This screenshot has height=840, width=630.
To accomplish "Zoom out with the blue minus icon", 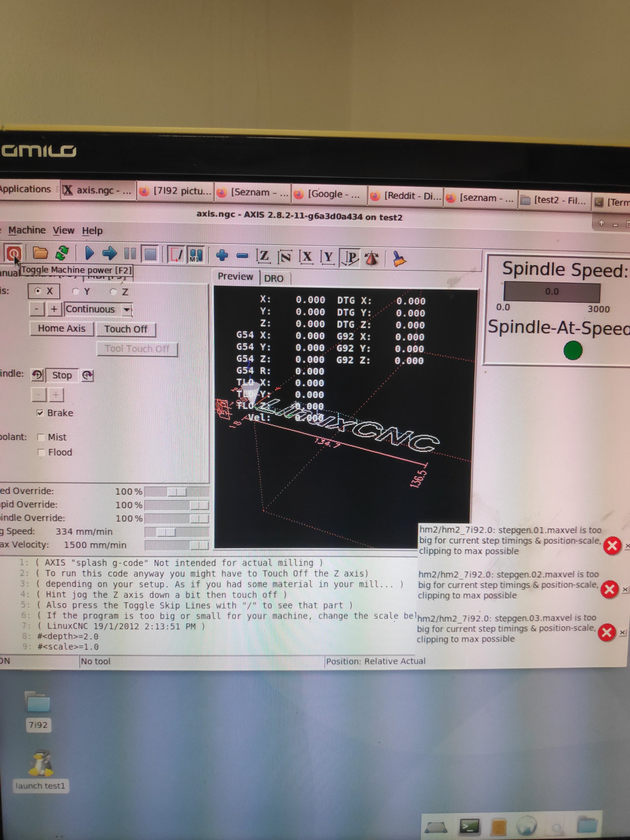I will [242, 256].
